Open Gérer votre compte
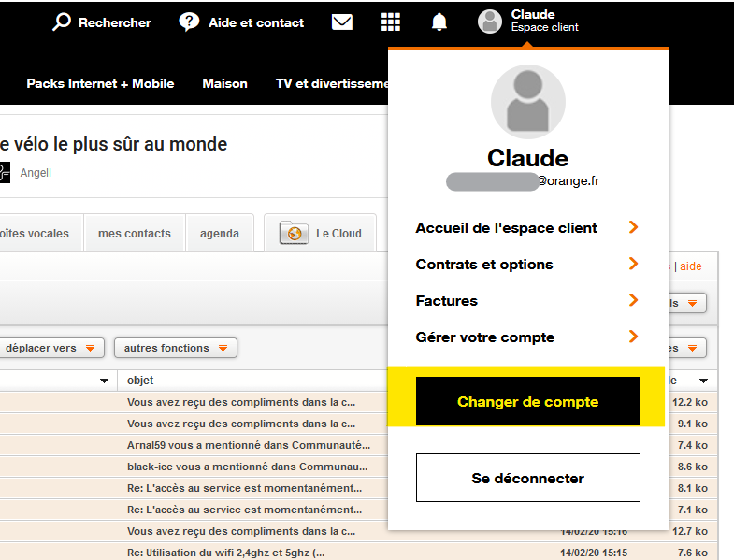The image size is (734, 560). tap(485, 337)
